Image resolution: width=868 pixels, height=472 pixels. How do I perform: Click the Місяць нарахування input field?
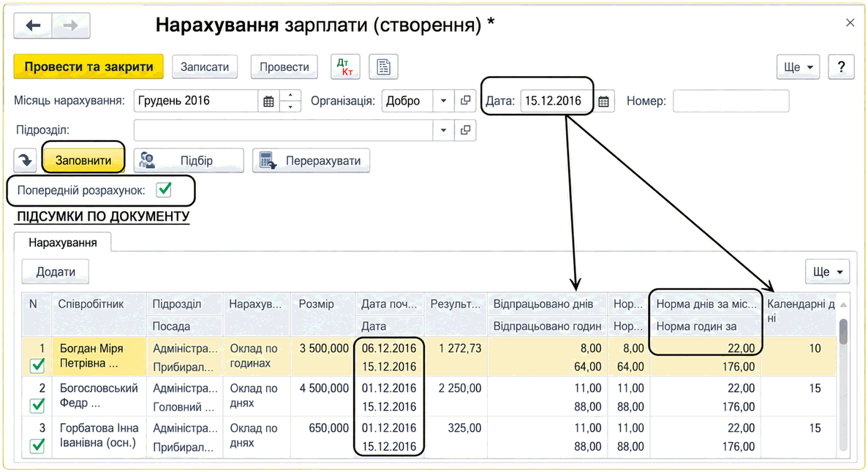click(x=196, y=102)
